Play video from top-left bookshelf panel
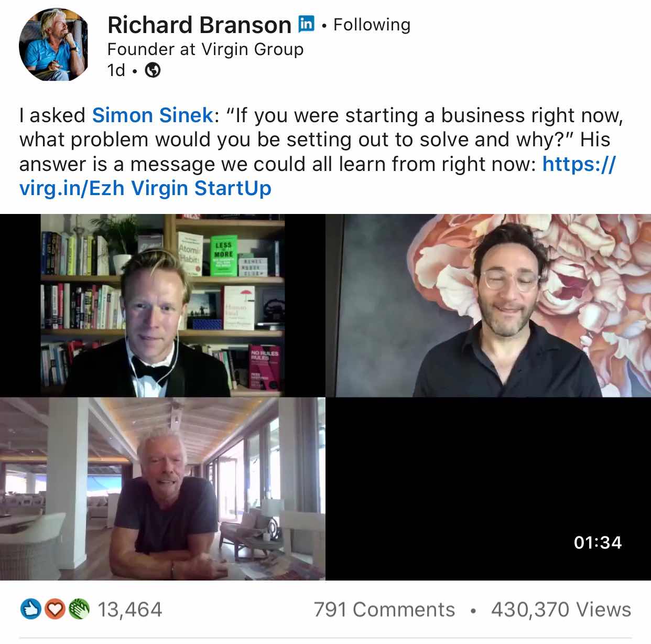Viewport: 651px width, 644px height. coord(162,305)
